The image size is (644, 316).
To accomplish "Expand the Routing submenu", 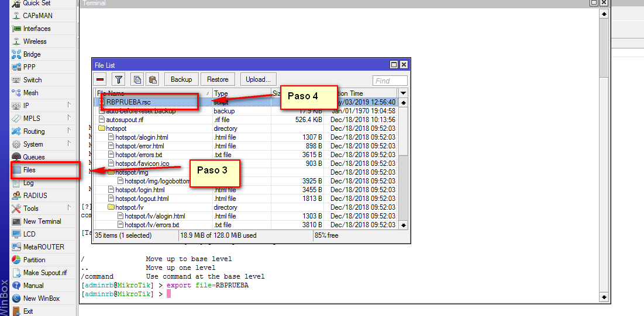I will (x=33, y=131).
